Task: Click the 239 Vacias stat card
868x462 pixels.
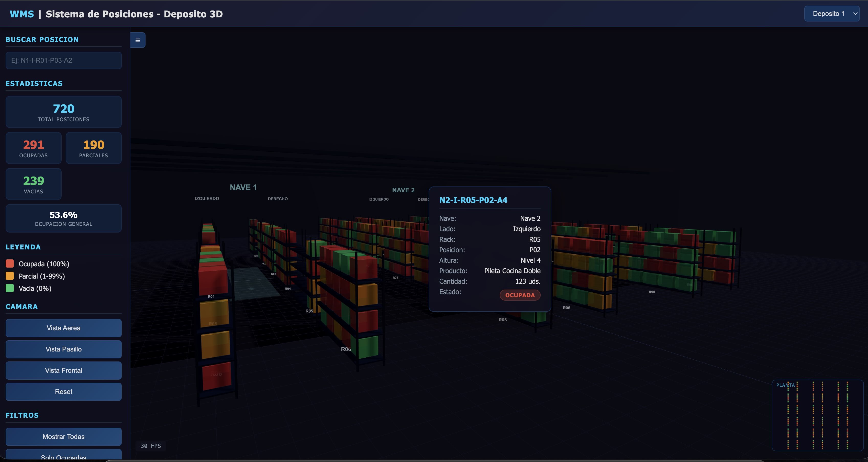Action: coord(33,184)
